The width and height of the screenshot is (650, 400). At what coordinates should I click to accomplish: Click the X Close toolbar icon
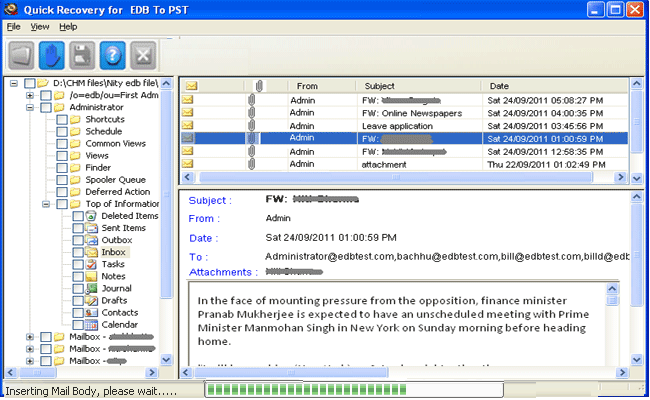coord(143,55)
